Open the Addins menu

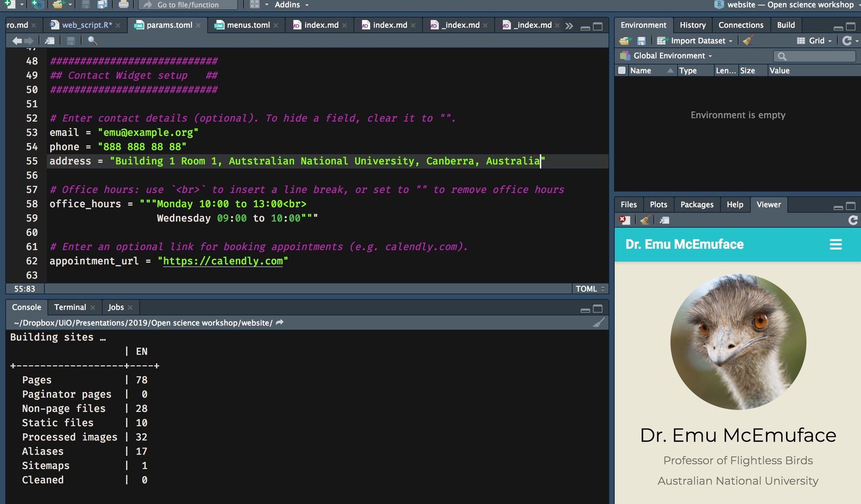(288, 5)
